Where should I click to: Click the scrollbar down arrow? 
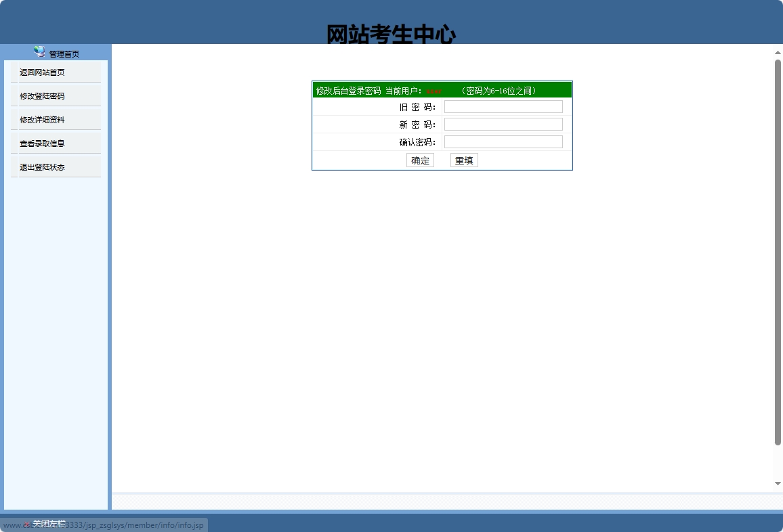click(x=777, y=483)
